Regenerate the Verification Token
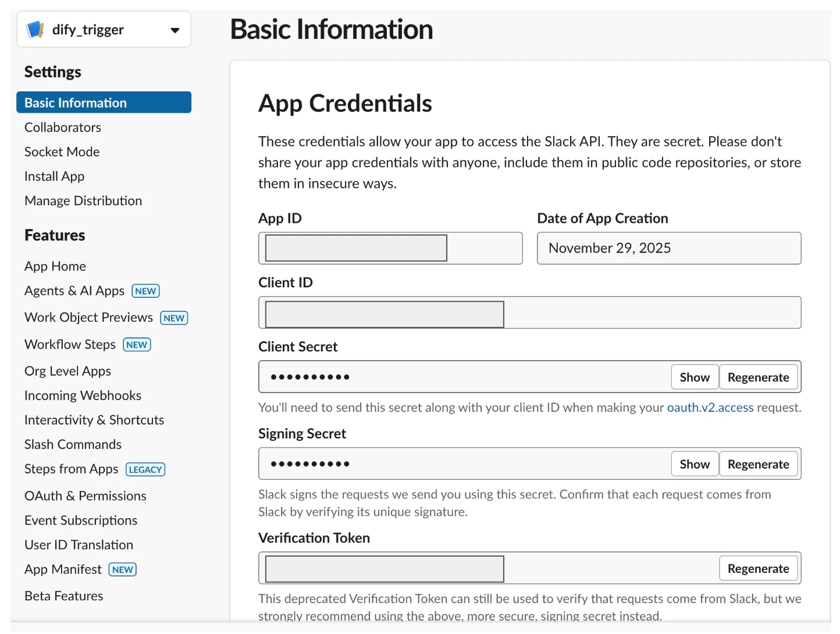Screen dimensions: 840x634 [759, 568]
